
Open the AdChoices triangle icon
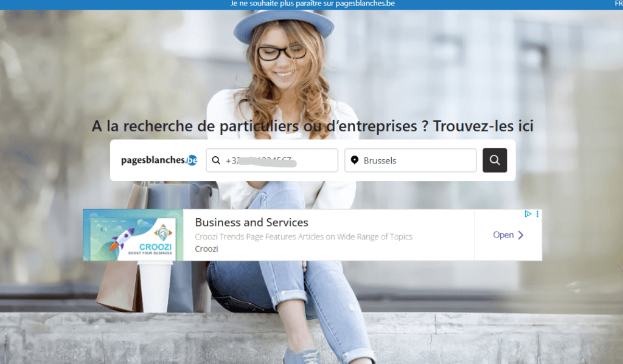coord(528,214)
